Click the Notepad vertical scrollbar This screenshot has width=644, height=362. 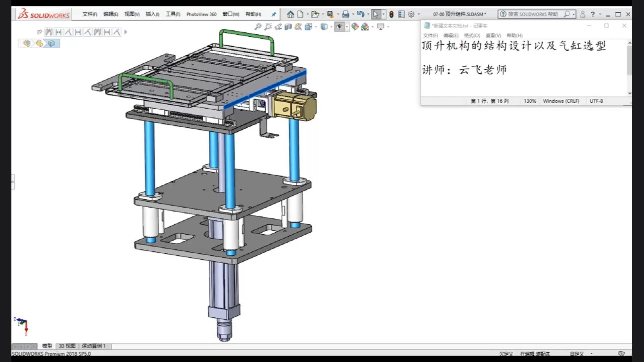pos(630,60)
